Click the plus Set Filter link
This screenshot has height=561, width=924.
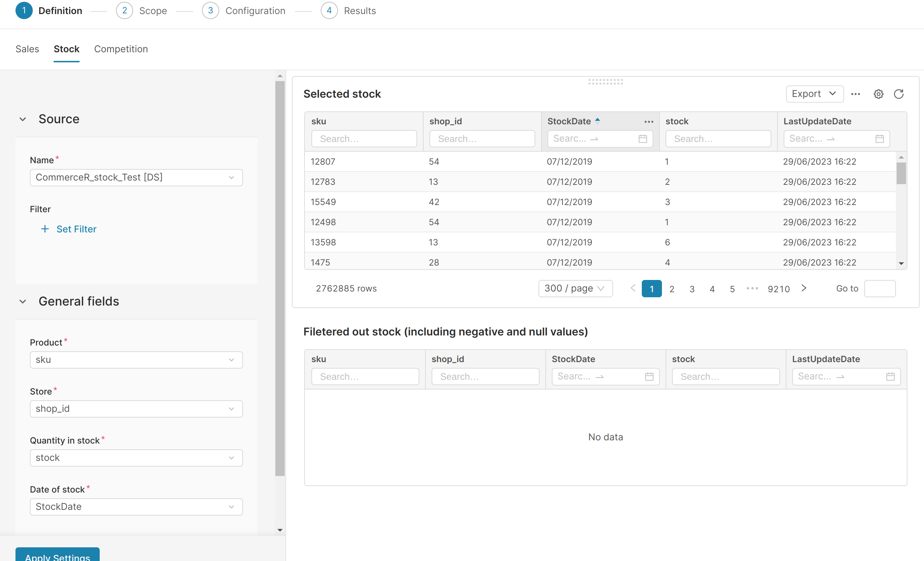pyautogui.click(x=69, y=229)
